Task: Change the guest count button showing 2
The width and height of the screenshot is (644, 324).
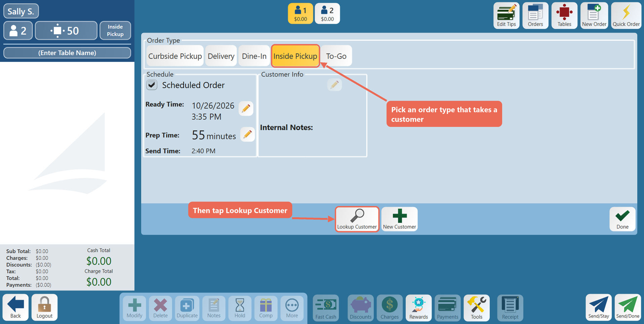Action: click(x=18, y=31)
